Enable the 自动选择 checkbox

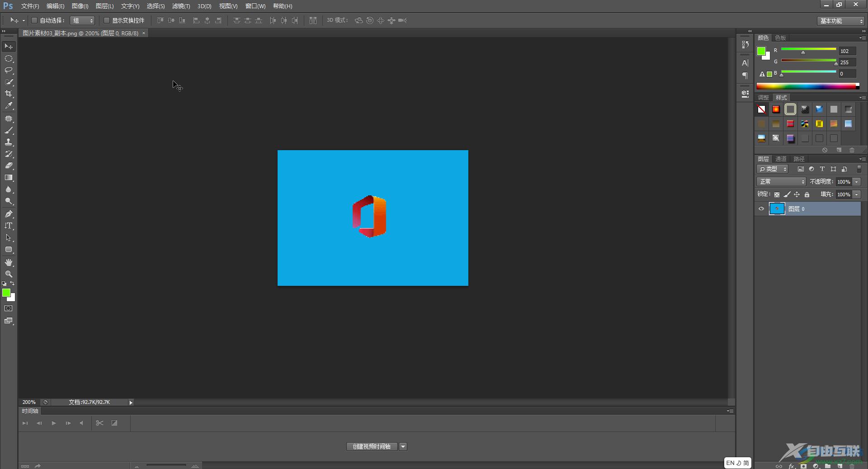(34, 20)
